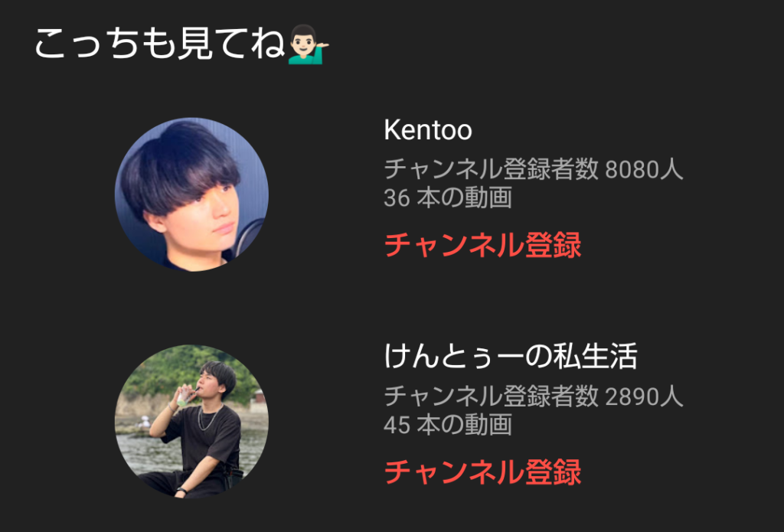Select the 8080人 subscriber number

644,169
